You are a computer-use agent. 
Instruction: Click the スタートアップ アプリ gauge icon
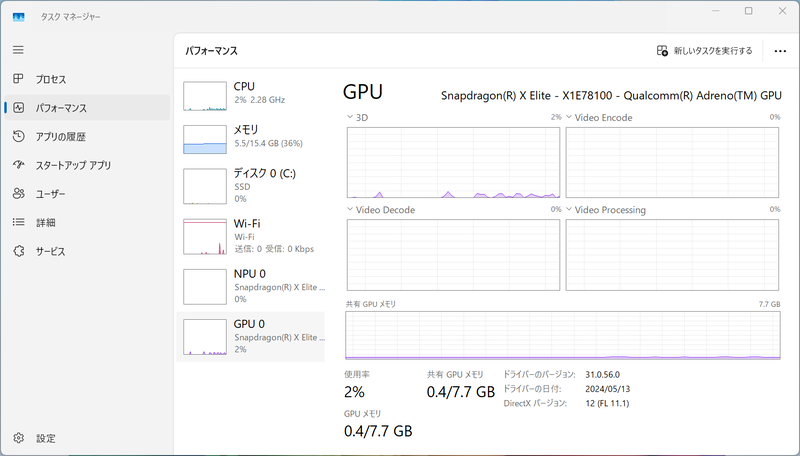tap(18, 165)
